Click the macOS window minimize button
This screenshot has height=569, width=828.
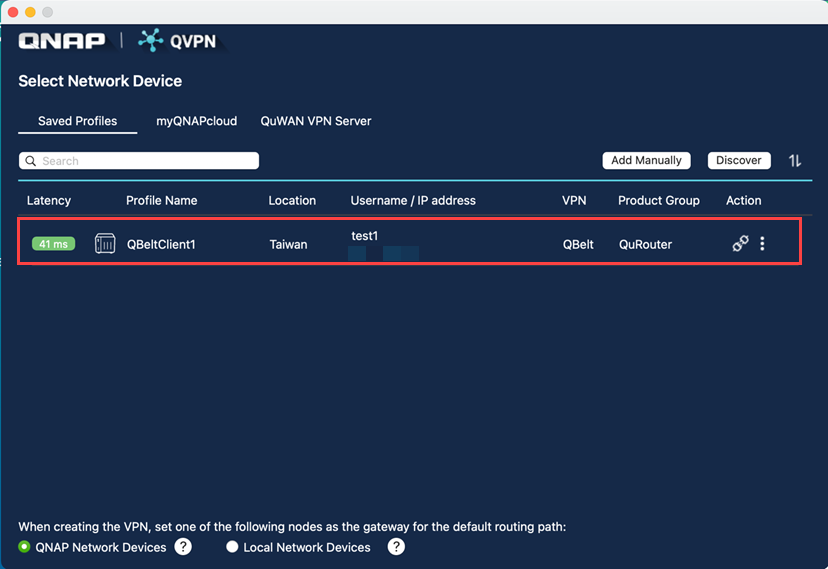pyautogui.click(x=30, y=12)
